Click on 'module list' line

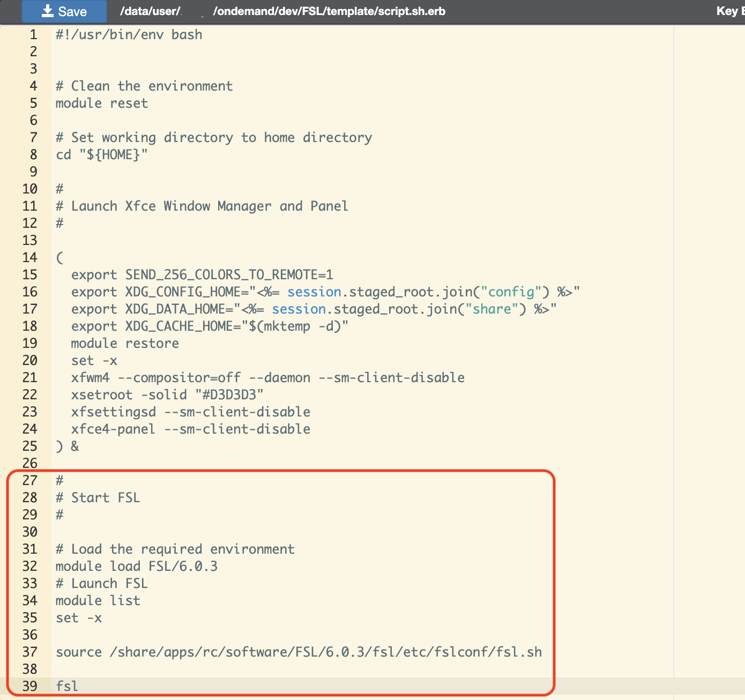98,600
